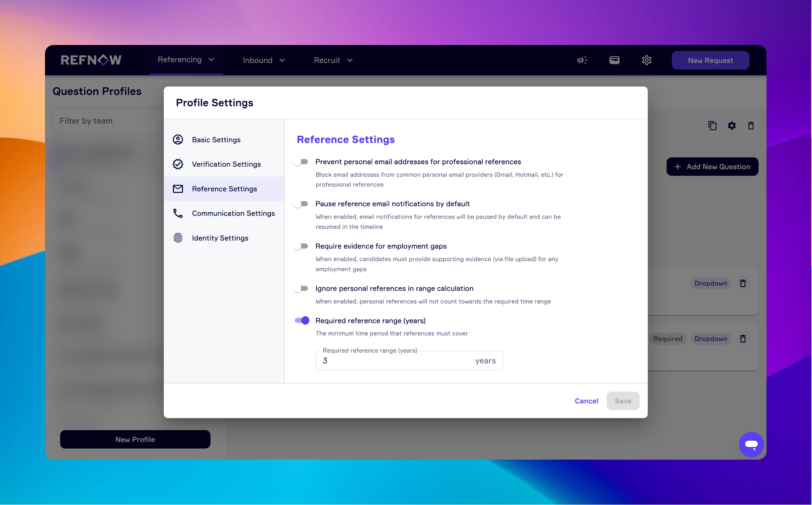The height and width of the screenshot is (505, 812).
Task: Click the duplicate profile copy icon
Action: point(712,126)
